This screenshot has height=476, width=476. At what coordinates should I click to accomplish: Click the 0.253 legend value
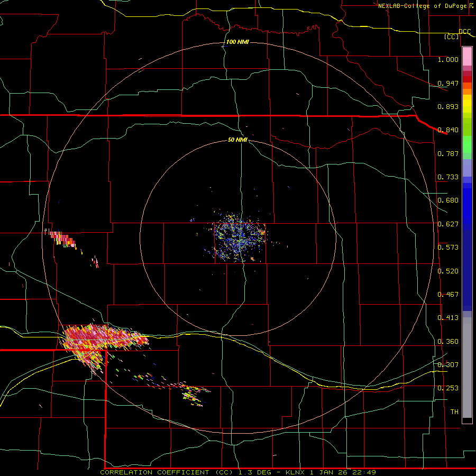pyautogui.click(x=448, y=388)
